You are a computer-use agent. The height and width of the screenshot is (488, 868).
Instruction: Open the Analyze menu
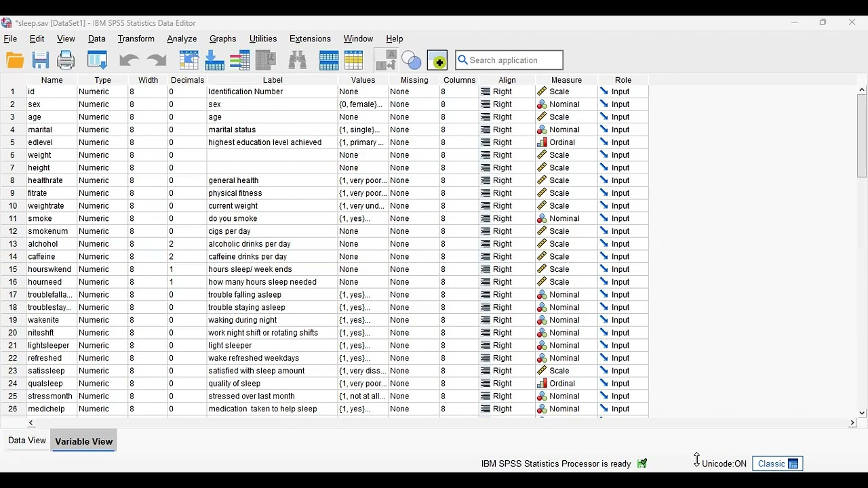pos(182,39)
